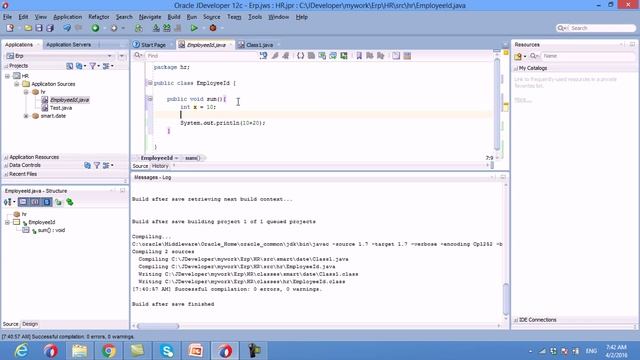Collapse the Application Sources folder
The height and width of the screenshot is (360, 640).
[17, 84]
